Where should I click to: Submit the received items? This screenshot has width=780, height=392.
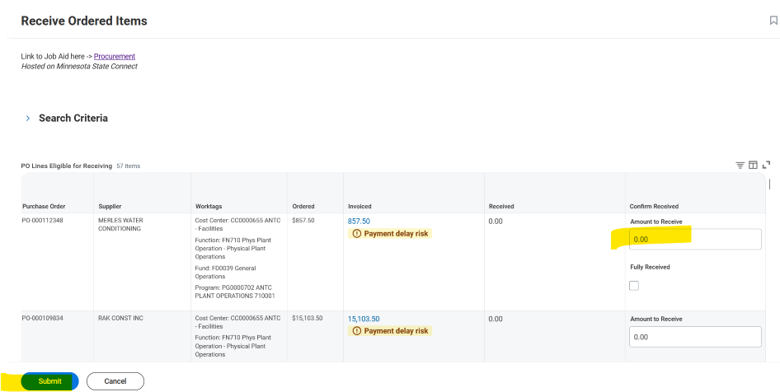50,381
